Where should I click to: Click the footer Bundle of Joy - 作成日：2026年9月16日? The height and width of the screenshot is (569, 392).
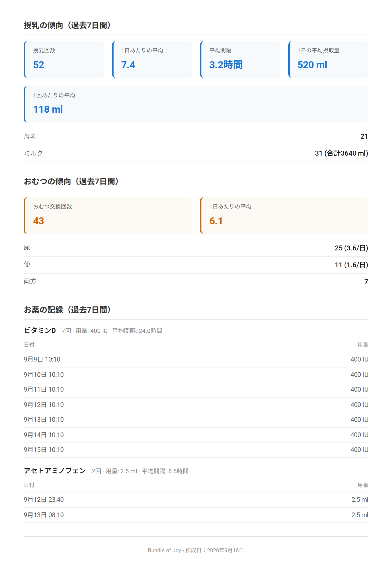click(196, 550)
